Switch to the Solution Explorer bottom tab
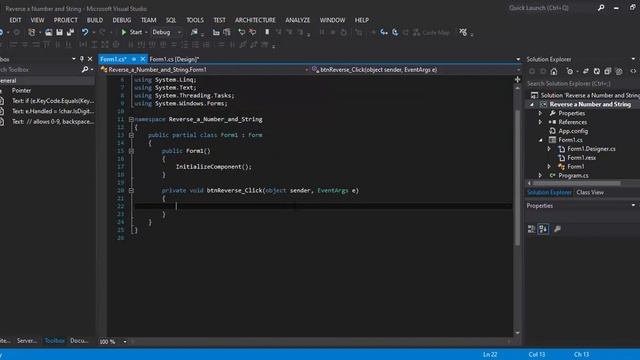 click(549, 193)
